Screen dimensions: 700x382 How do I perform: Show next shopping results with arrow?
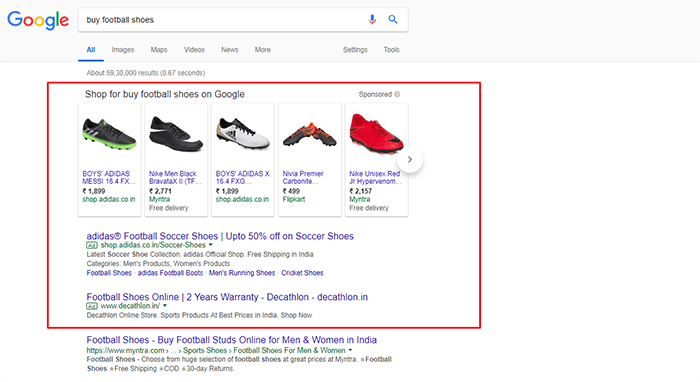click(x=410, y=159)
